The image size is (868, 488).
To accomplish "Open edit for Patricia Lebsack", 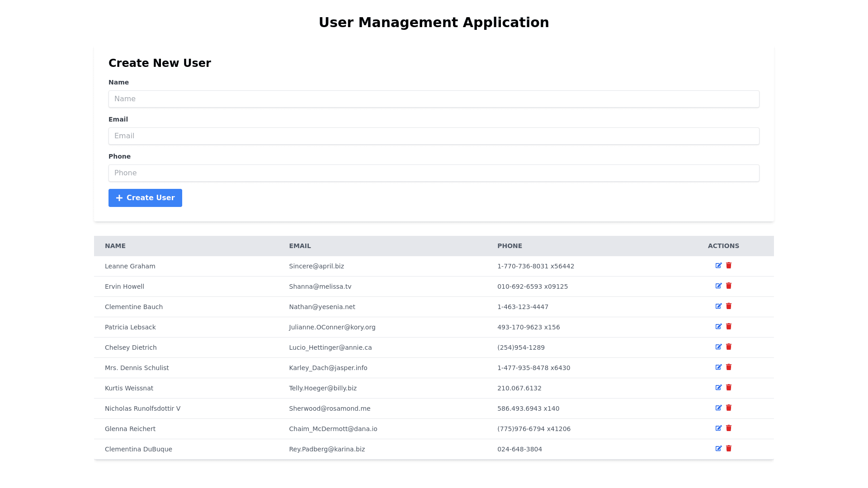I will [718, 327].
